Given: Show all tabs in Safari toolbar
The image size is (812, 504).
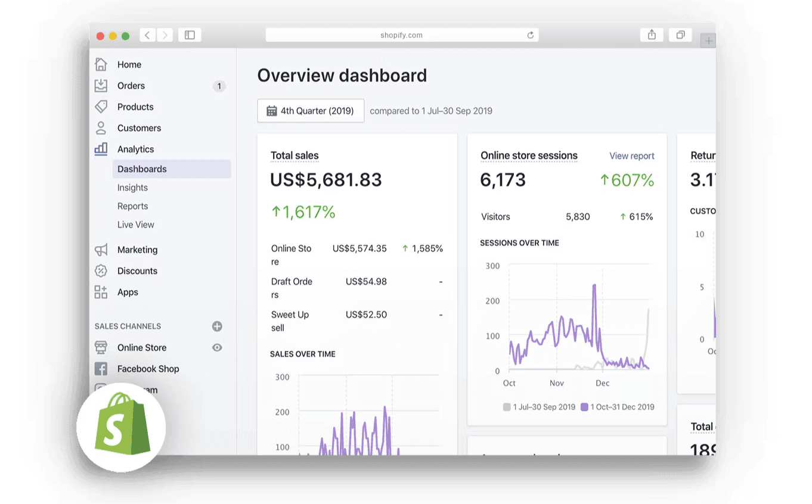Looking at the screenshot, I should pyautogui.click(x=680, y=35).
